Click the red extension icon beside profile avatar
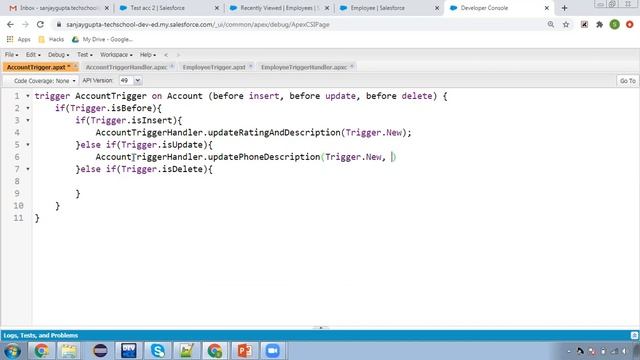 (629, 24)
